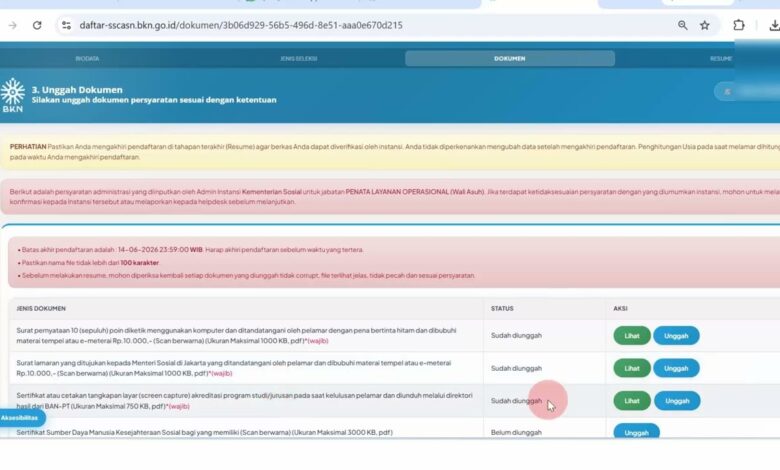This screenshot has height=470, width=780.
Task: Click the Belum diunggah status text
Action: 516,433
